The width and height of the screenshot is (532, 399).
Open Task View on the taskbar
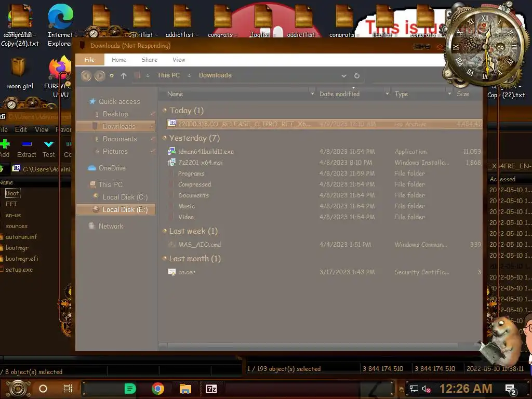(x=68, y=389)
